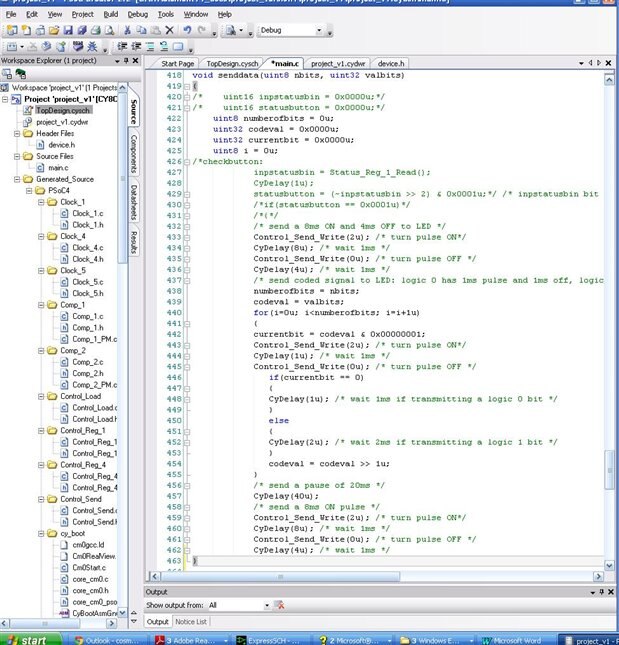619x645 pixels.
Task: Open the Build menu
Action: tap(110, 15)
